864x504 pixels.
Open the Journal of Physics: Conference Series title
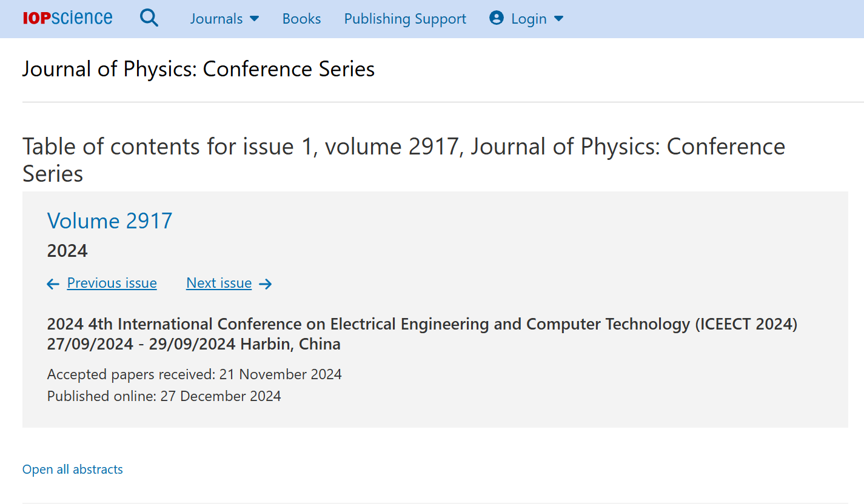tap(198, 69)
